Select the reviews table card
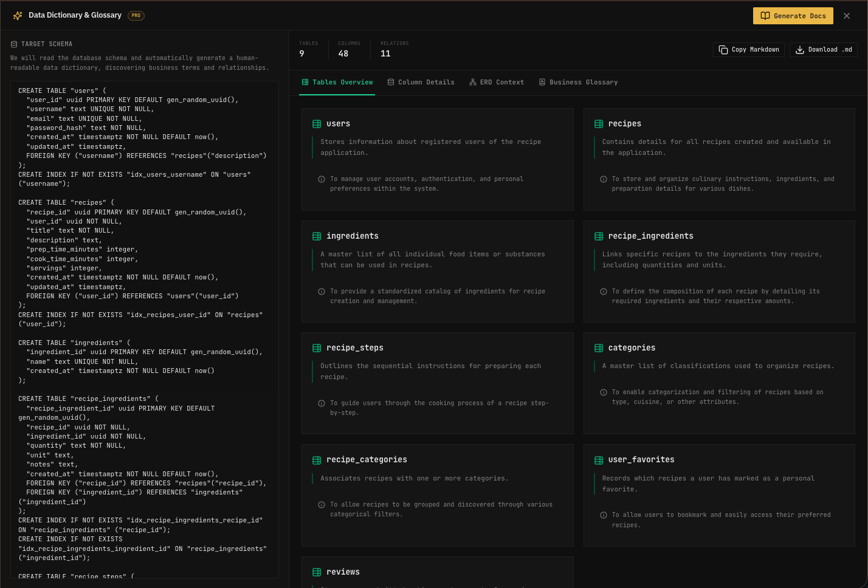This screenshot has width=868, height=588. 438,571
